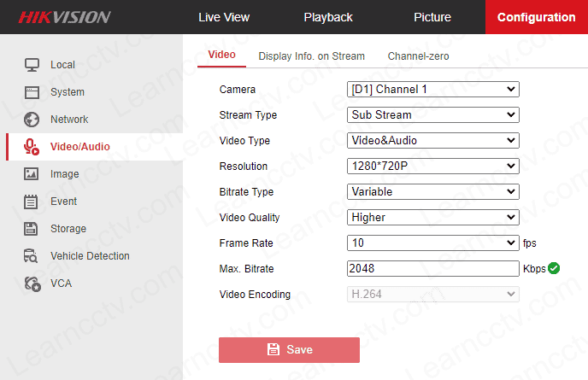Open the Frame Rate dropdown
This screenshot has width=588, height=380.
(432, 243)
